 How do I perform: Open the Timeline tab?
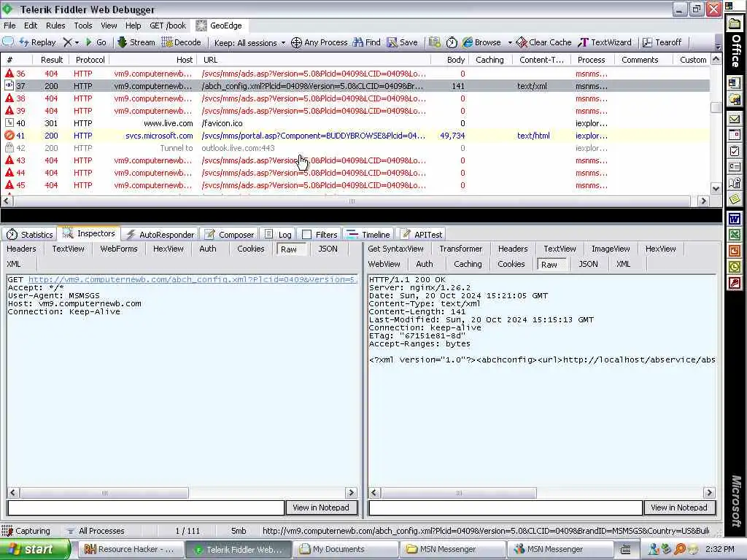[368, 234]
